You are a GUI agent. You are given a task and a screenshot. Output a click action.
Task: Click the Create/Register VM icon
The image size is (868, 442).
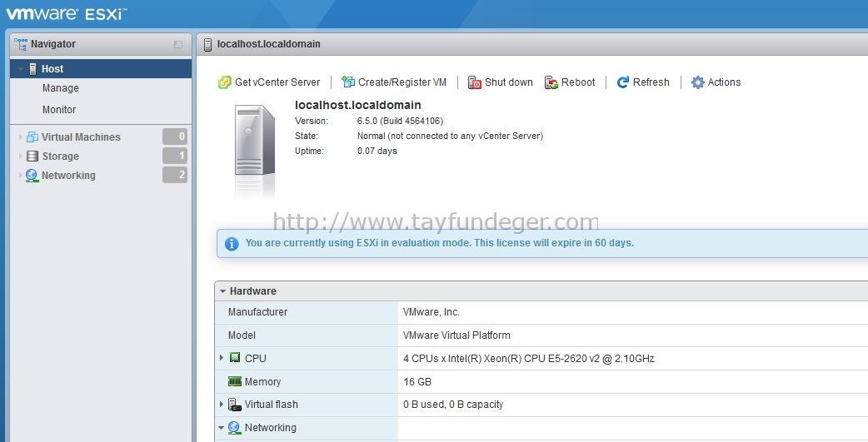point(348,82)
